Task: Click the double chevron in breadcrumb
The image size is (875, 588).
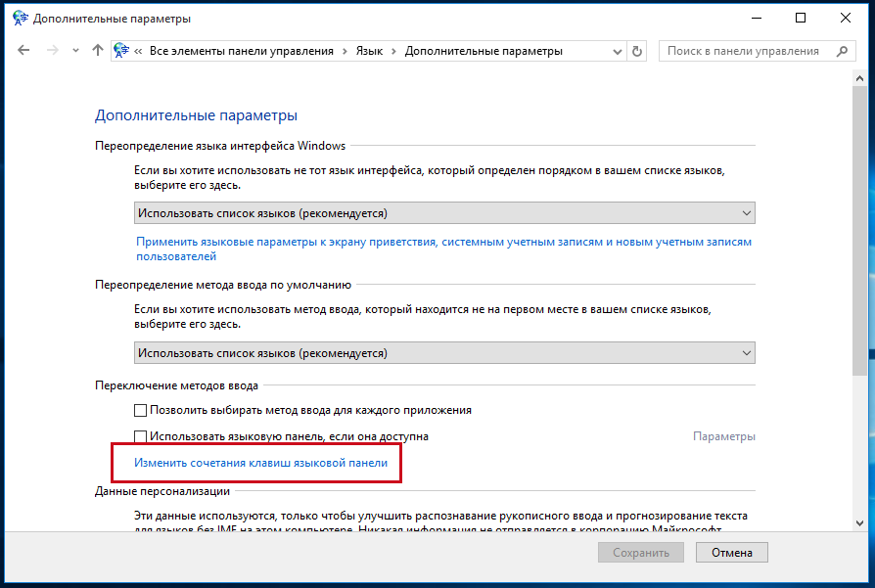Action: click(138, 51)
